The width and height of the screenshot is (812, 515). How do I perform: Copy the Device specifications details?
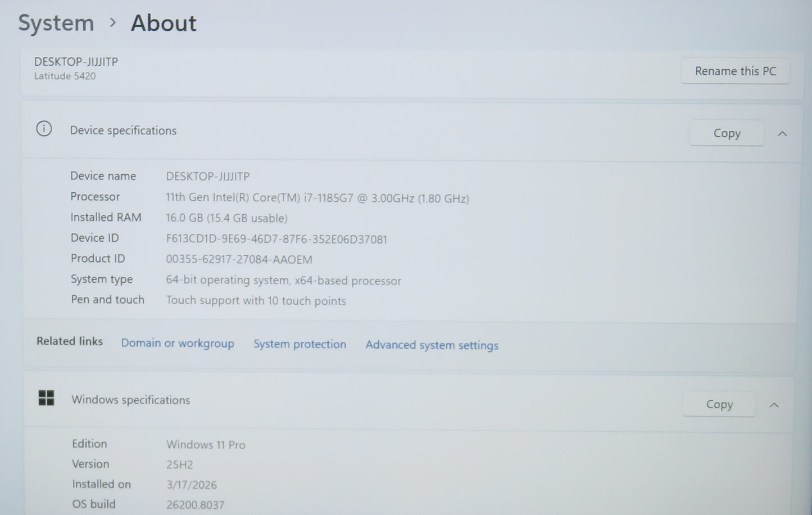pyautogui.click(x=726, y=133)
